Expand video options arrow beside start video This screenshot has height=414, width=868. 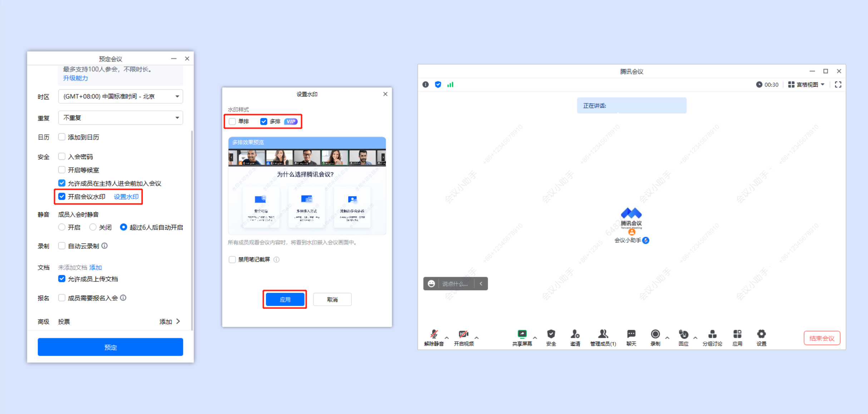(477, 337)
